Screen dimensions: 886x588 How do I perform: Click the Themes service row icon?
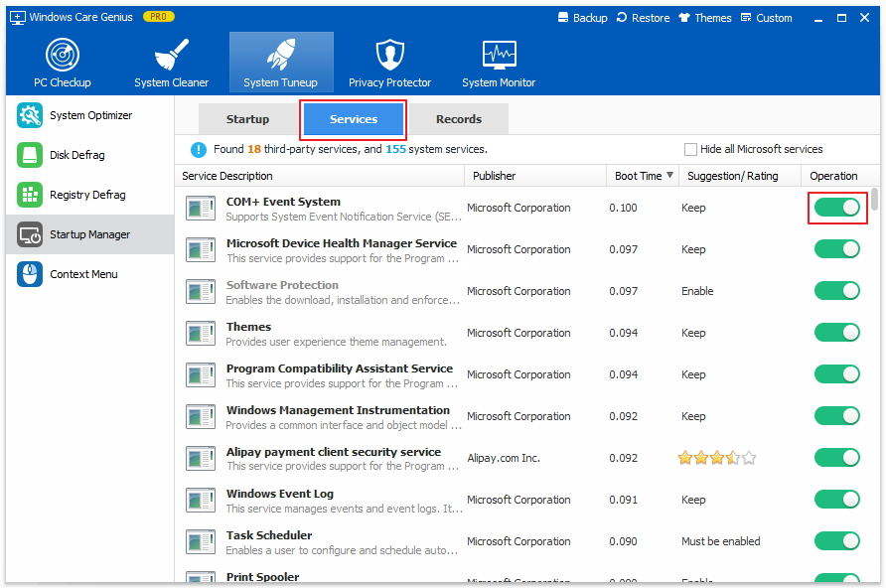click(x=201, y=334)
